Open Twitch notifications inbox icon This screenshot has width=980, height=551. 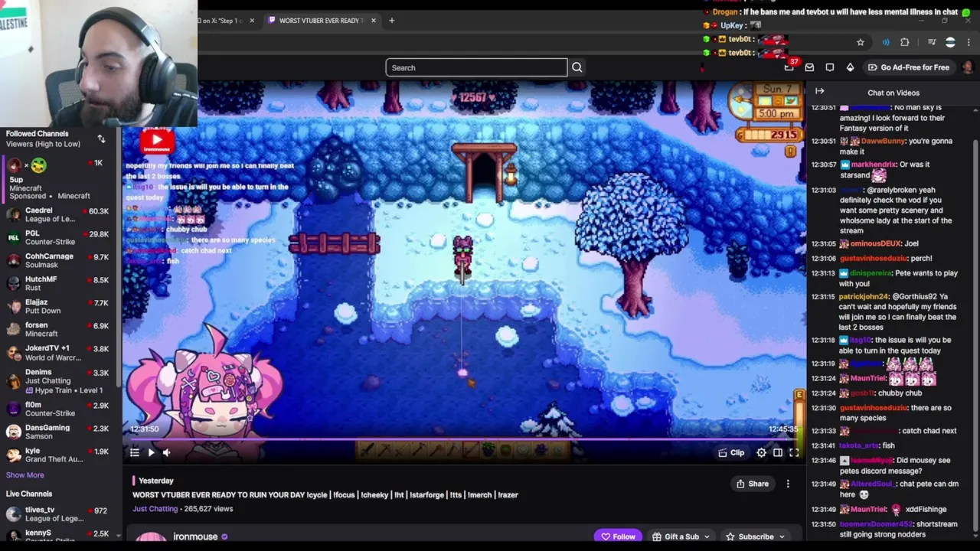tap(809, 67)
